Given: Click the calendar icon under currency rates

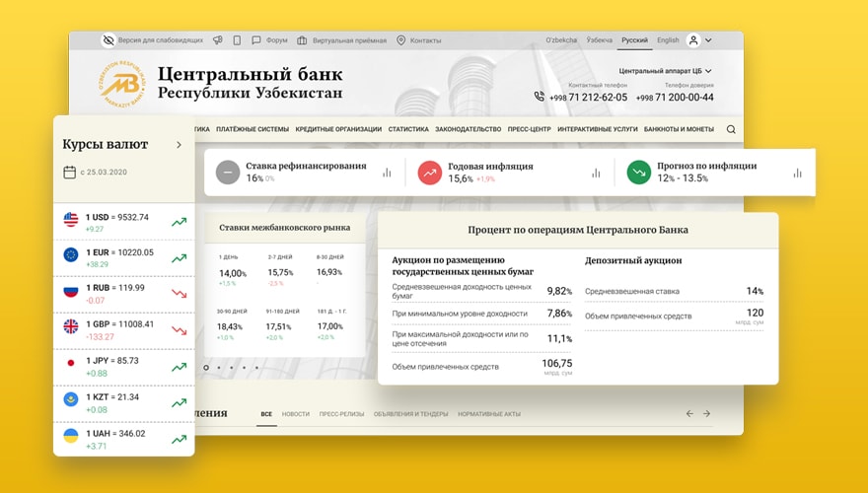Looking at the screenshot, I should [69, 173].
